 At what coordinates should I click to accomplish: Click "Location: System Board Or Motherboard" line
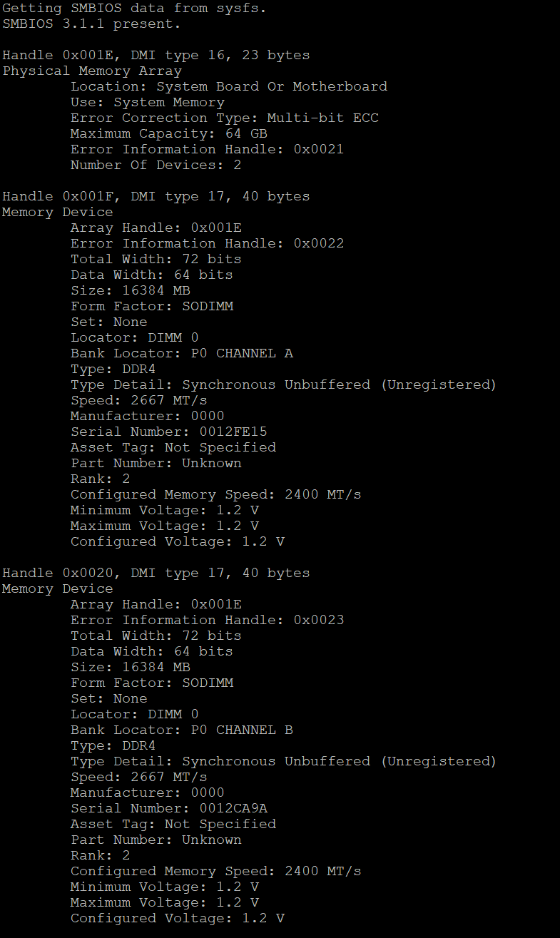point(228,86)
